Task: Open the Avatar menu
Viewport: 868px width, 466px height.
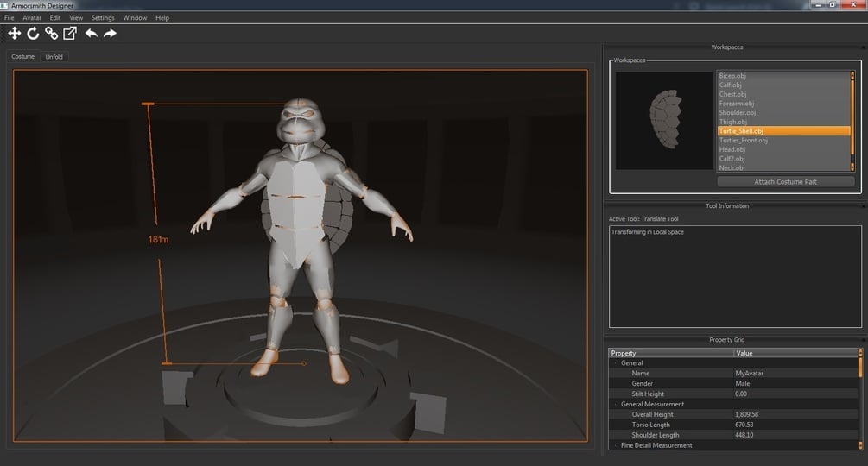Action: pyautogui.click(x=32, y=17)
